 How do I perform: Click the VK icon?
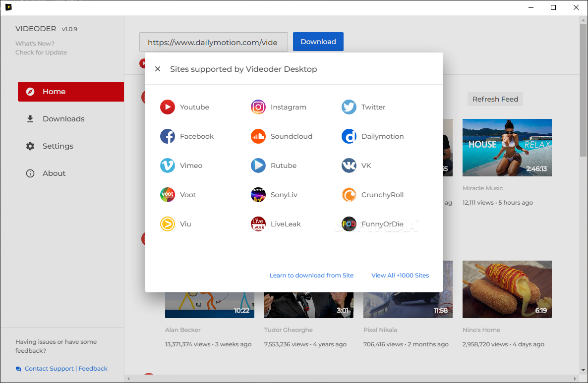pos(349,165)
